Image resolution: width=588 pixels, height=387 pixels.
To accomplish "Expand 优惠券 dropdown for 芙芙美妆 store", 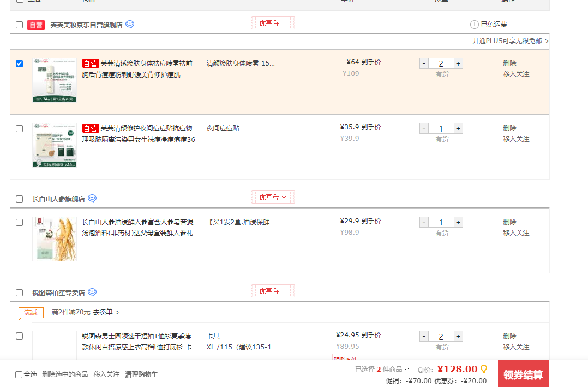I will (273, 23).
